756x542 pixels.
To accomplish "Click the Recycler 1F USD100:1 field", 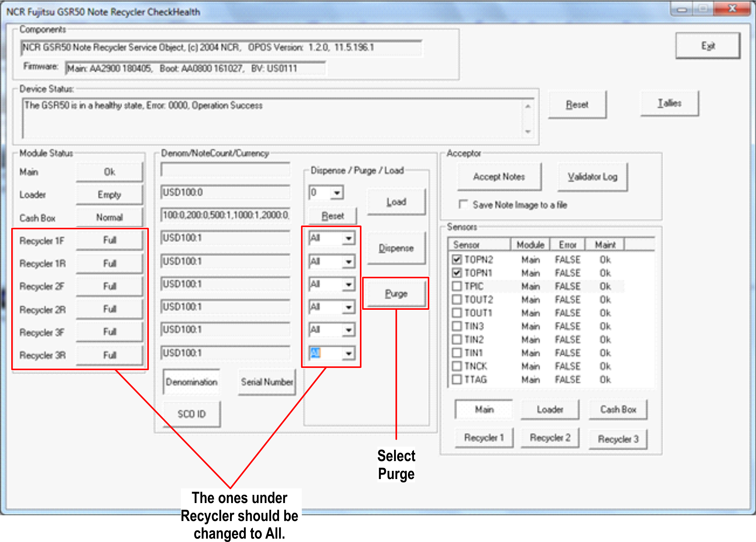I will point(226,238).
